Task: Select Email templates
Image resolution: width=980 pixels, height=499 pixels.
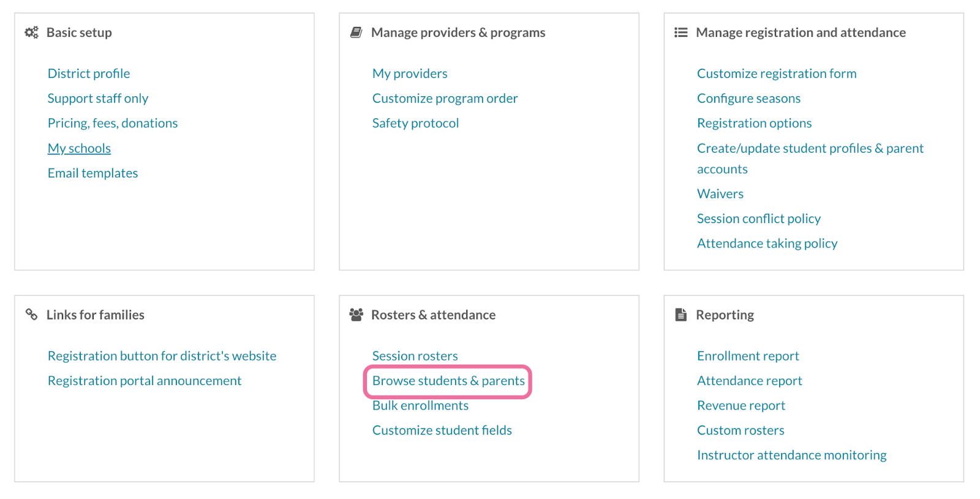Action: point(92,173)
